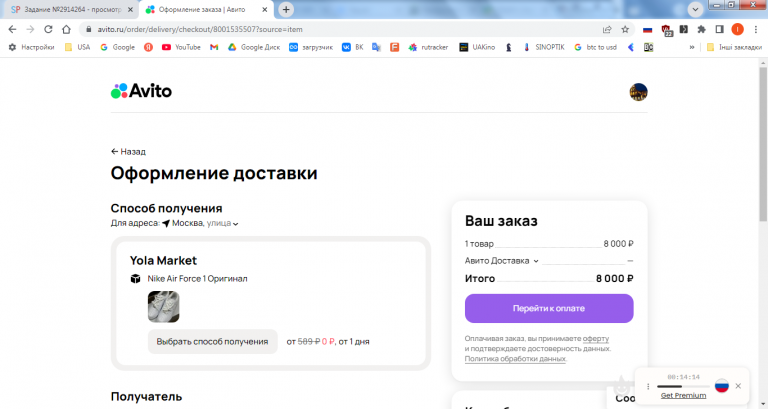This screenshot has height=409, width=768.
Task: Open the Інші закладки folder
Action: click(734, 47)
